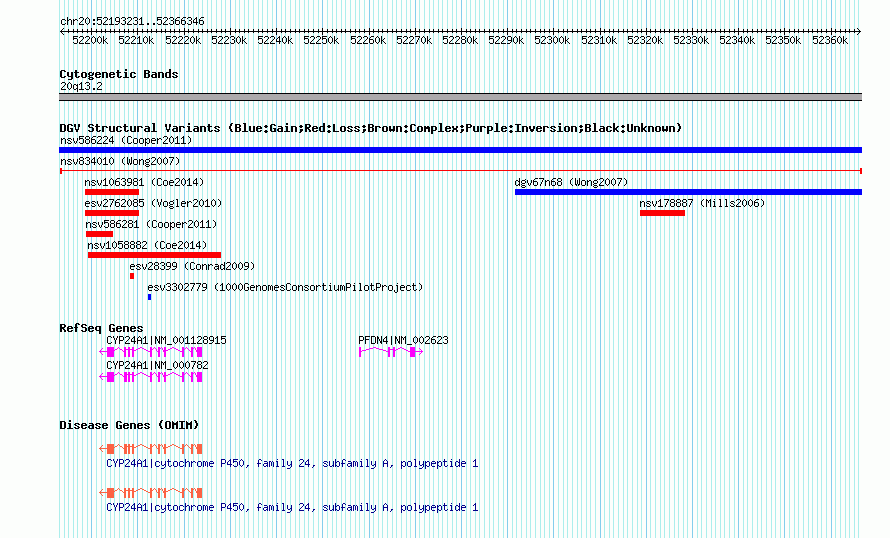Click the nsv586224 (Cooper2011) blue gain bar
890x538 pixels.
tap(460, 150)
